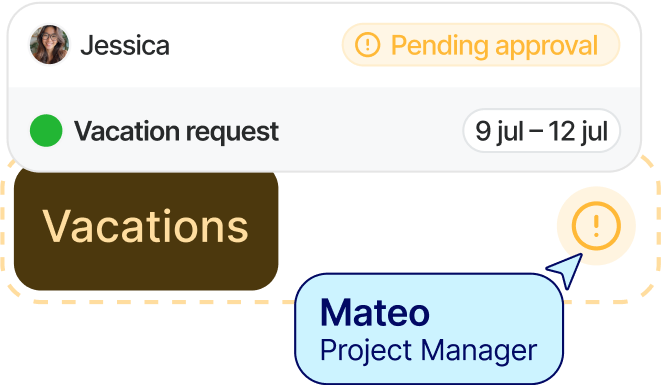
Task: Open the 9 jul – 12 jul date pill
Action: pyautogui.click(x=542, y=131)
